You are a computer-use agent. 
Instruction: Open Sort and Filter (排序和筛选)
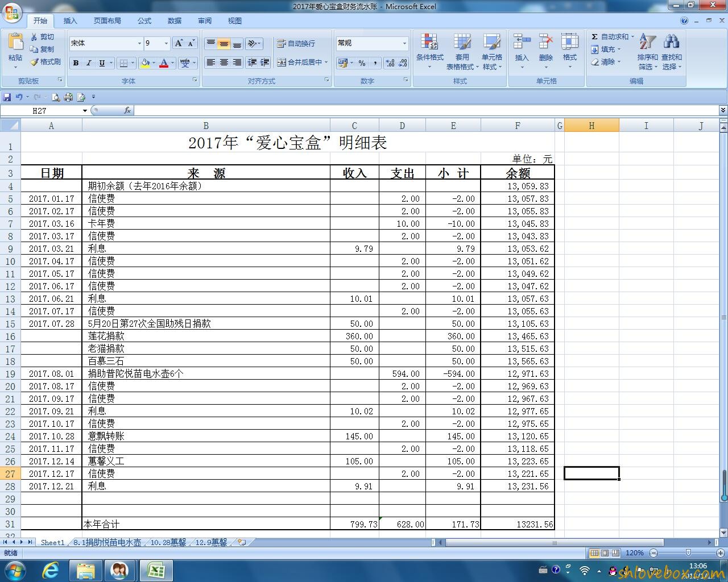click(647, 51)
